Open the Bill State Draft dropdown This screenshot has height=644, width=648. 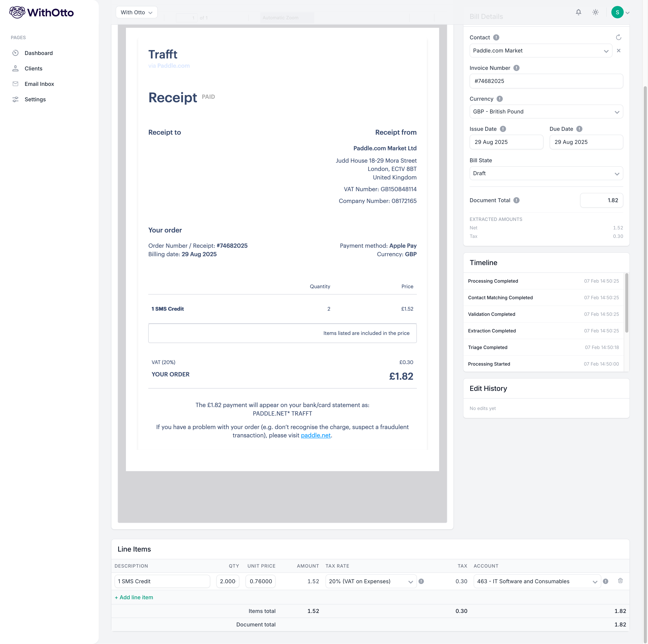(x=546, y=173)
